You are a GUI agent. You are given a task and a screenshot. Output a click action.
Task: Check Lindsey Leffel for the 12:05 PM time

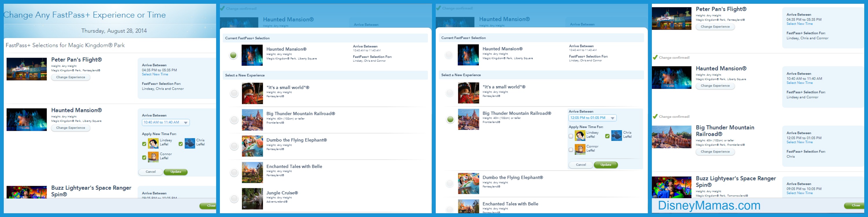(x=571, y=136)
